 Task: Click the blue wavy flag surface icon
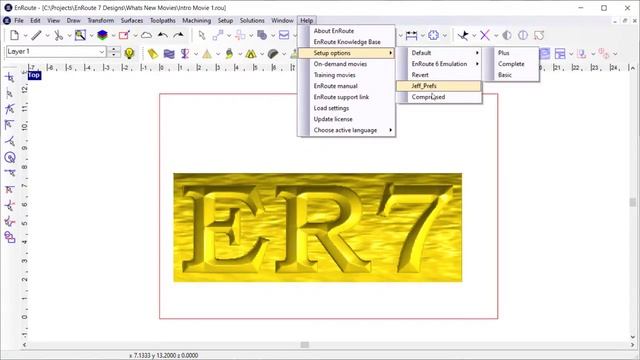tap(169, 53)
